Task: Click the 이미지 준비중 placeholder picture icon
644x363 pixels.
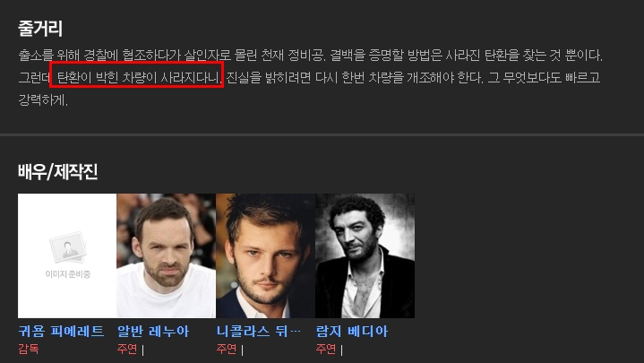Action: 67,255
